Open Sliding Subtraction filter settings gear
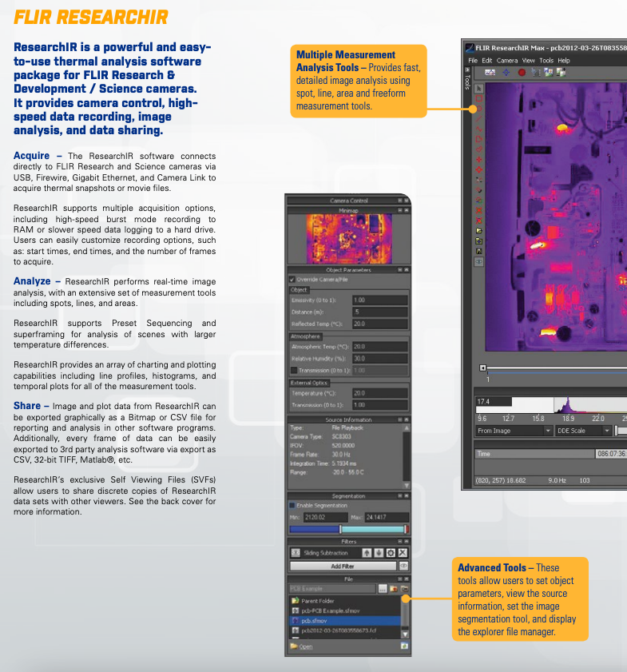 (x=391, y=553)
